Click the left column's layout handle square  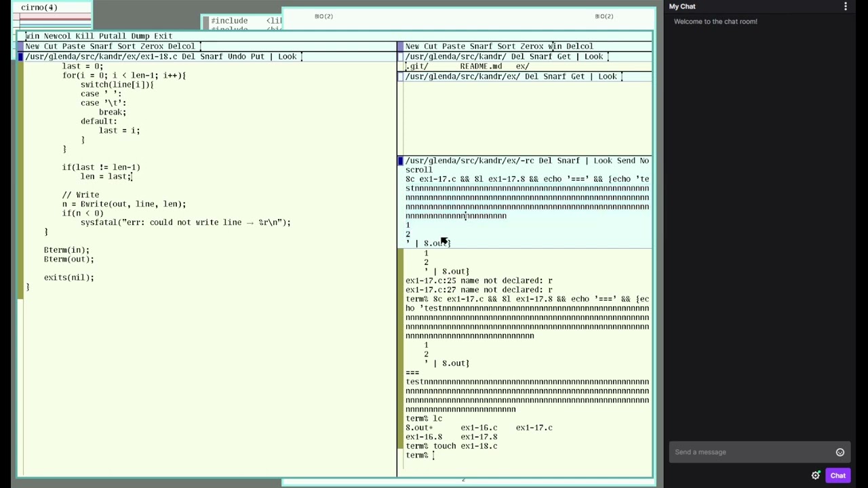[x=20, y=46]
